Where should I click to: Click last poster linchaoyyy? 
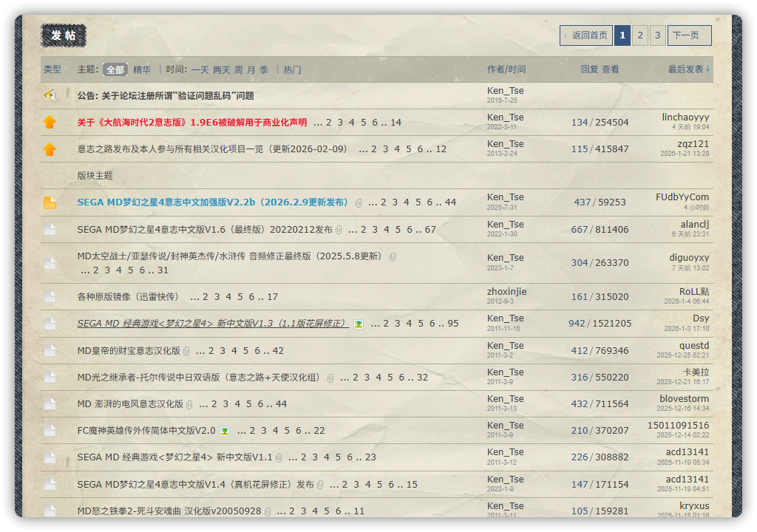(x=685, y=117)
